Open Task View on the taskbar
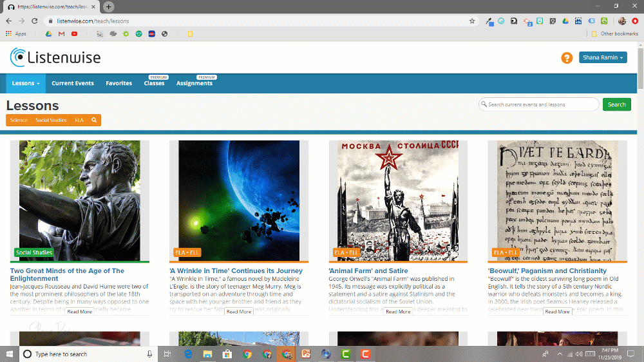The image size is (644, 362). point(167,354)
